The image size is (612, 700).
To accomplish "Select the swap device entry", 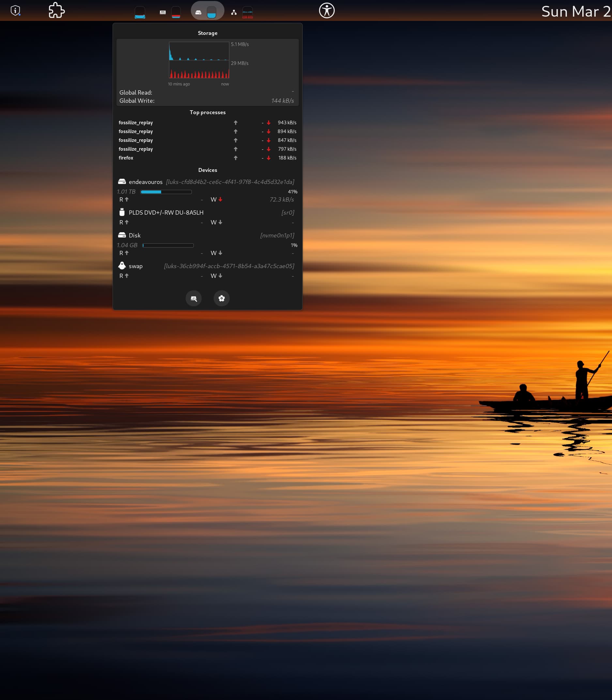I will [x=136, y=266].
